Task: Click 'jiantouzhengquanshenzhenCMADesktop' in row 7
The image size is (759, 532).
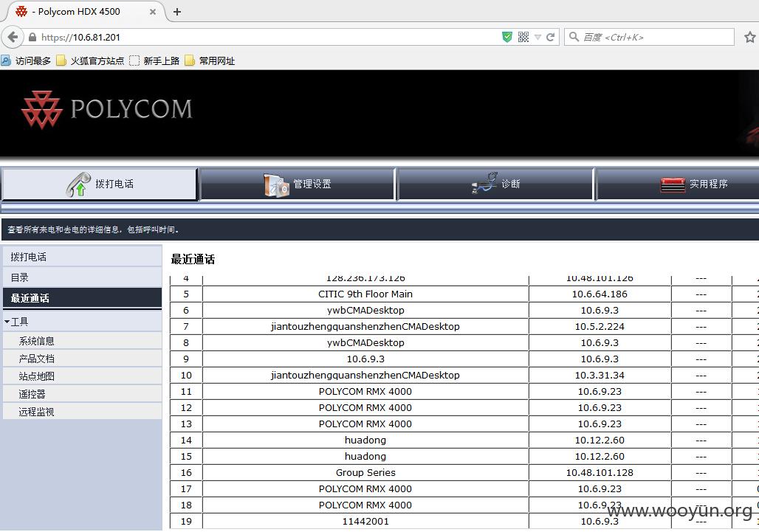Action: click(x=365, y=326)
